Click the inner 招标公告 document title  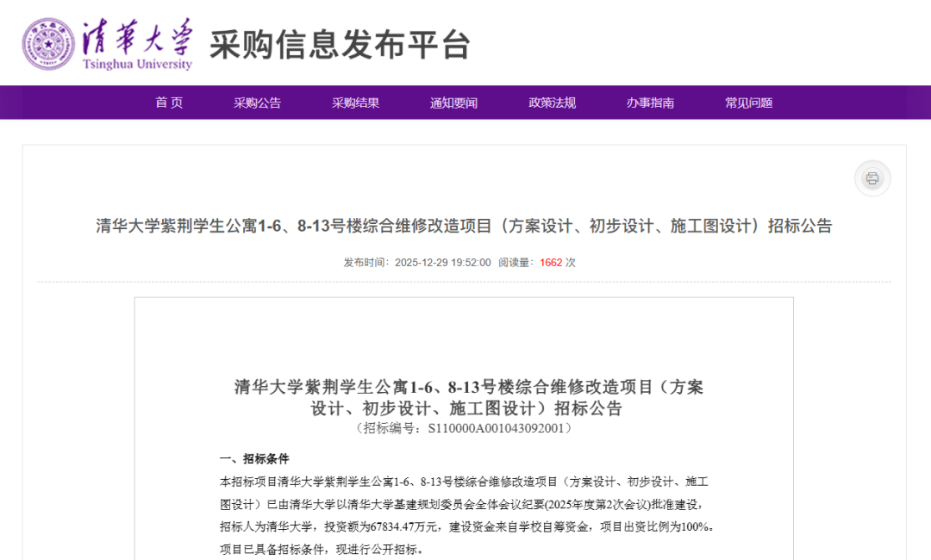coord(465,396)
